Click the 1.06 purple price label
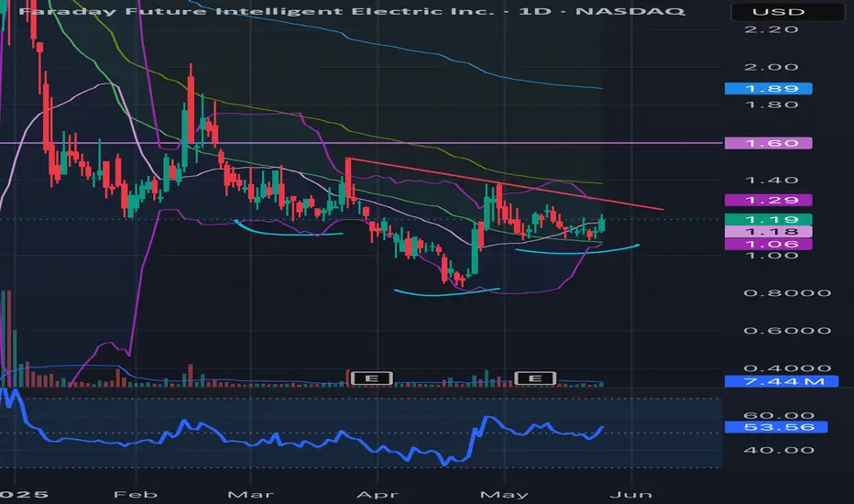 pyautogui.click(x=768, y=244)
